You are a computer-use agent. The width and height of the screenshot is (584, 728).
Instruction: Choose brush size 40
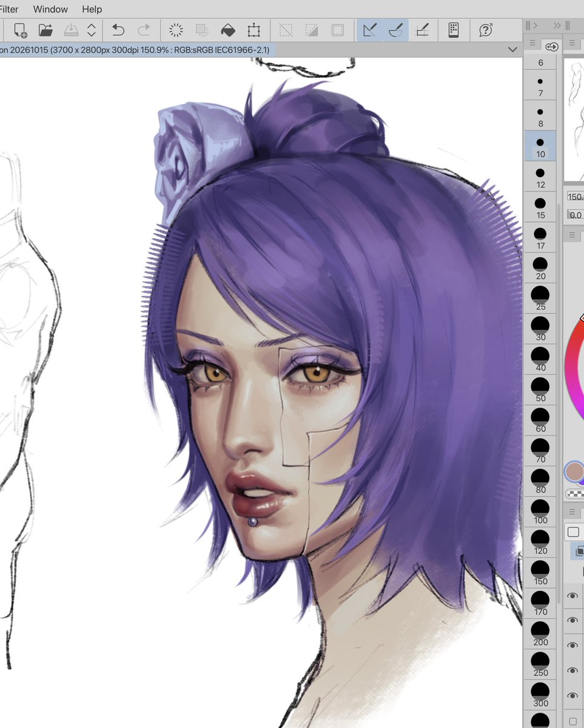pyautogui.click(x=540, y=359)
